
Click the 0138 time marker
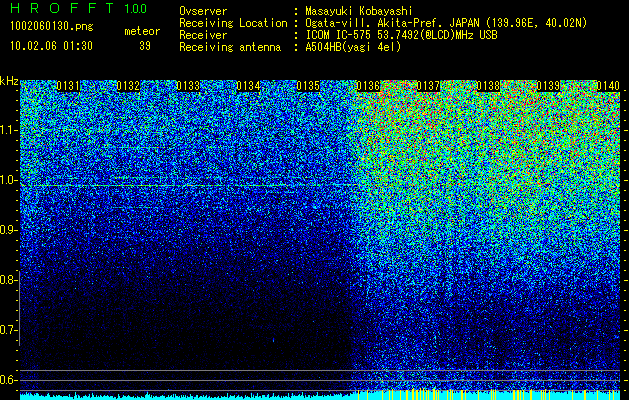[x=488, y=86]
